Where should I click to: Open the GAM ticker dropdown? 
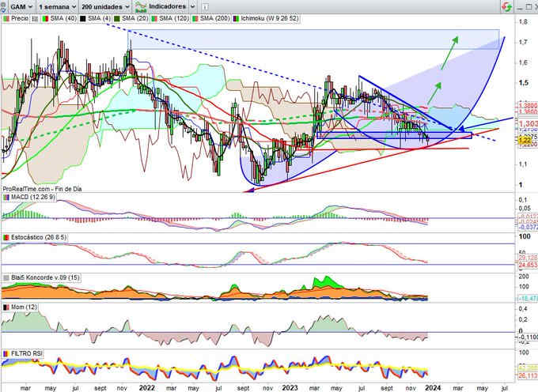point(21,6)
